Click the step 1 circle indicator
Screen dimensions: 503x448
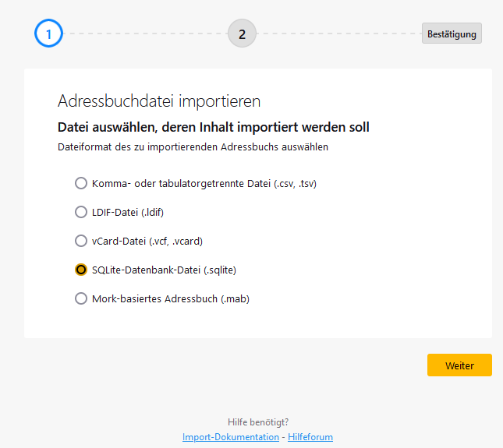pyautogui.click(x=48, y=34)
